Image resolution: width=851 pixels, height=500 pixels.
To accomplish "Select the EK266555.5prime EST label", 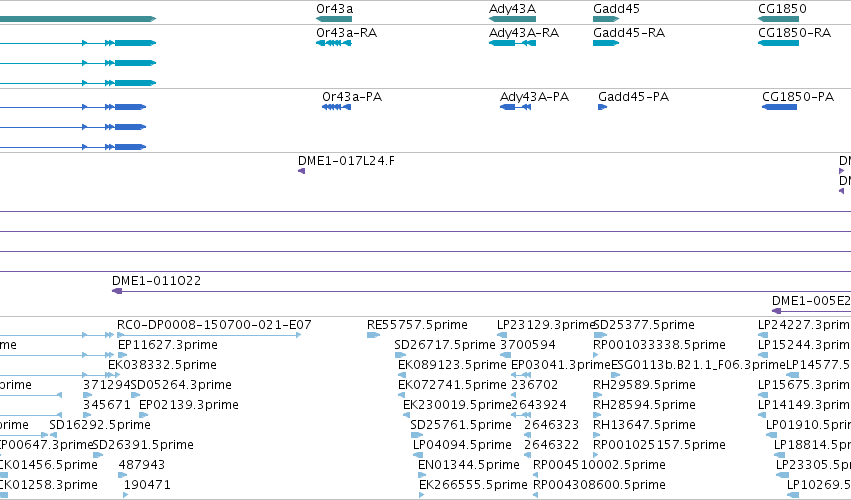I will click(473, 485).
